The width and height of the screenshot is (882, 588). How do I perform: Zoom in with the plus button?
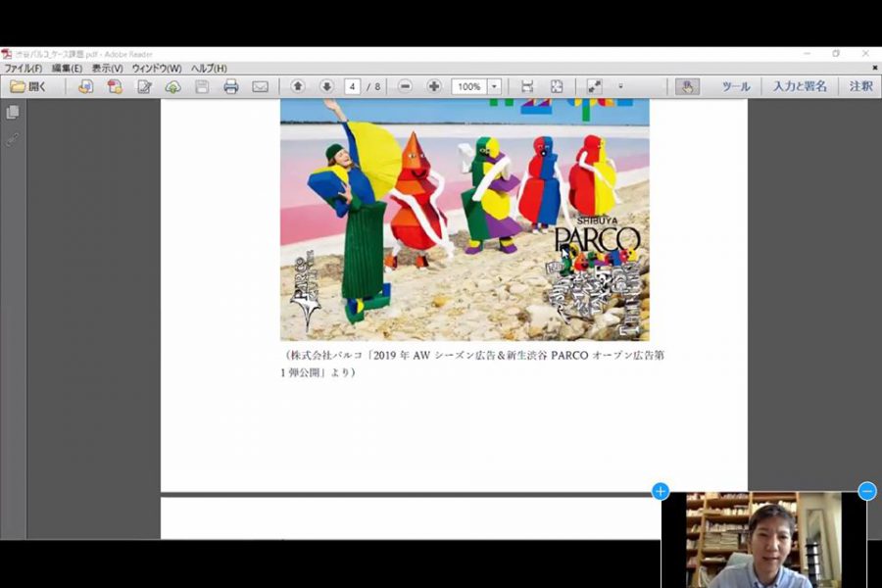coord(434,86)
